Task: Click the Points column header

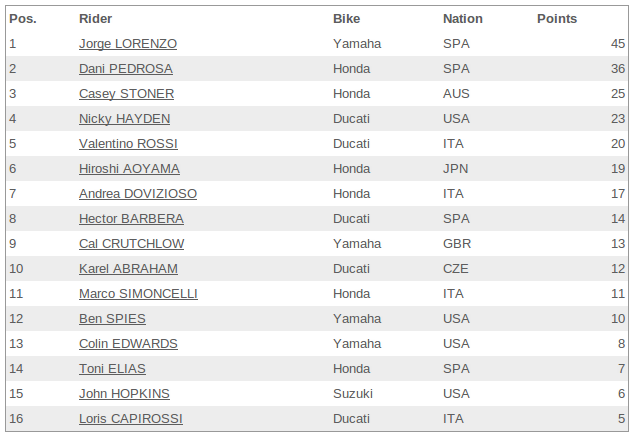Action: click(557, 19)
